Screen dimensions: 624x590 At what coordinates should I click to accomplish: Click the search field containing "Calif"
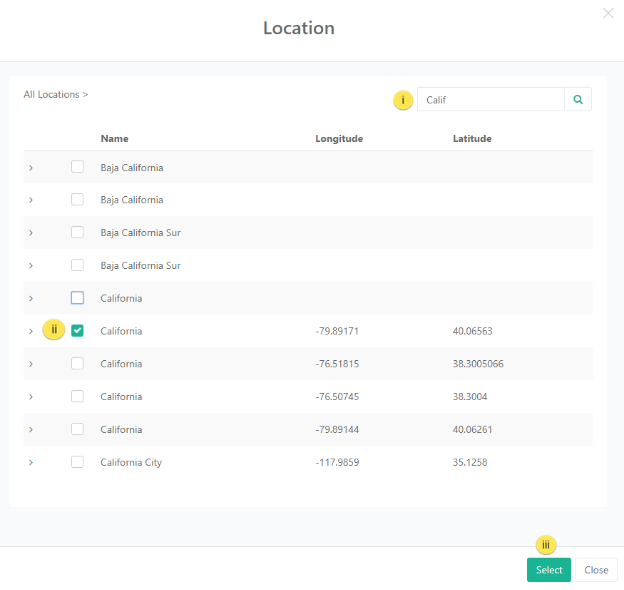click(490, 99)
